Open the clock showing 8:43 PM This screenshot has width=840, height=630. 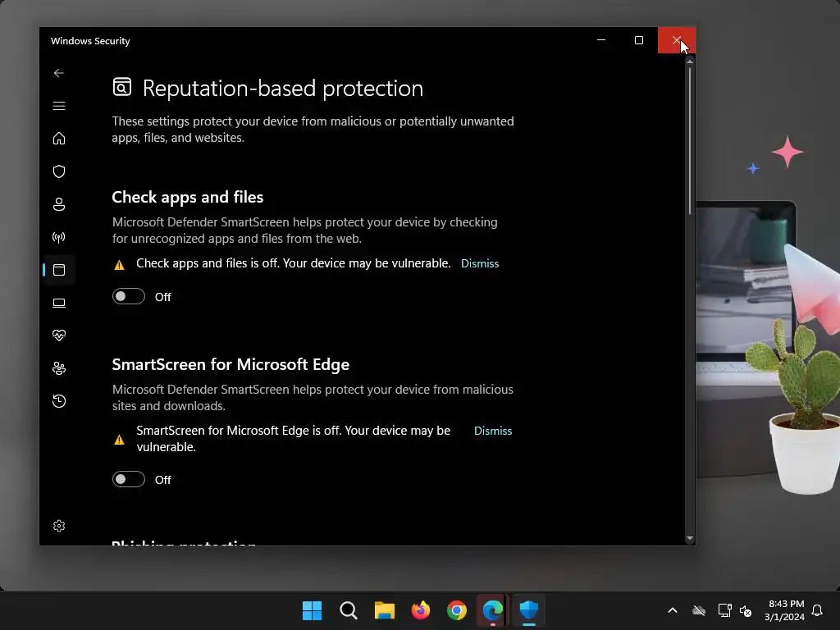tap(784, 610)
